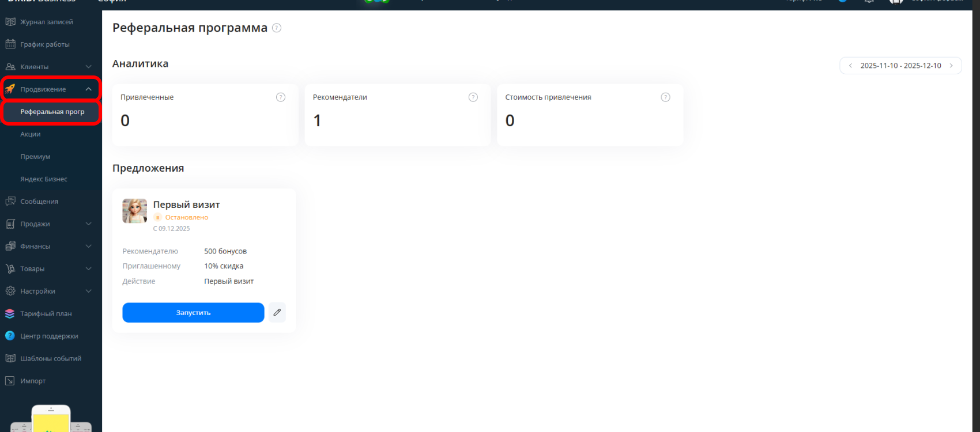Expand the Финансы sidebar section
Viewport: 980px width, 432px height.
[88, 247]
